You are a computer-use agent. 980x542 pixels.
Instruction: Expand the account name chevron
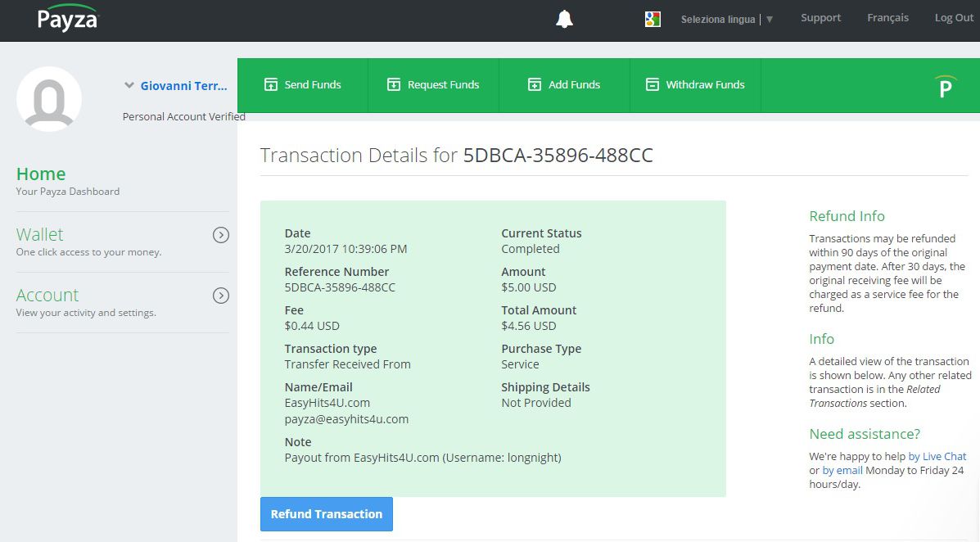tap(129, 86)
